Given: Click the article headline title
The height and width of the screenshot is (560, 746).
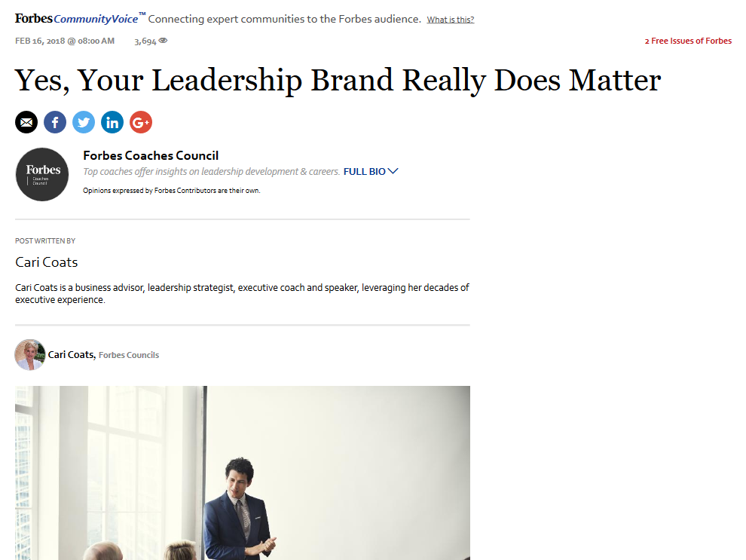Looking at the screenshot, I should coord(338,81).
